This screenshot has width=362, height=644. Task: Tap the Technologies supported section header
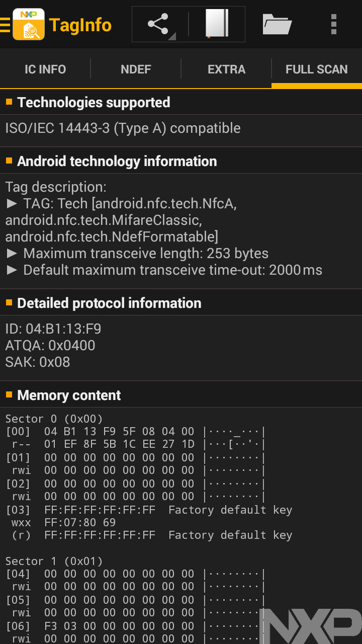pos(94,103)
